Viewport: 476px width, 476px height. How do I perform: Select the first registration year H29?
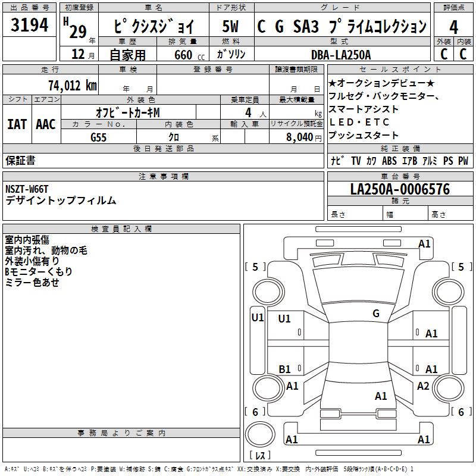(x=76, y=28)
